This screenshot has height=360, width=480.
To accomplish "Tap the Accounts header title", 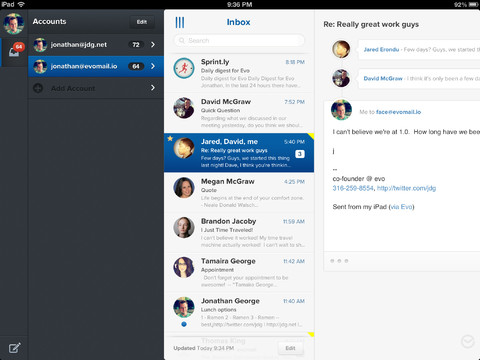I will 49,21.
